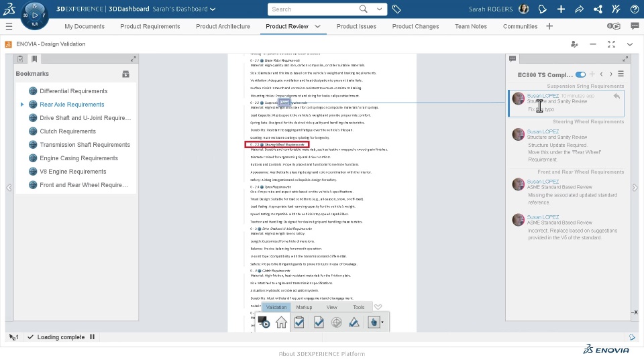Image resolution: width=644 pixels, height=362 pixels.
Task: Run the search with the magnifier icon
Action: (x=363, y=9)
